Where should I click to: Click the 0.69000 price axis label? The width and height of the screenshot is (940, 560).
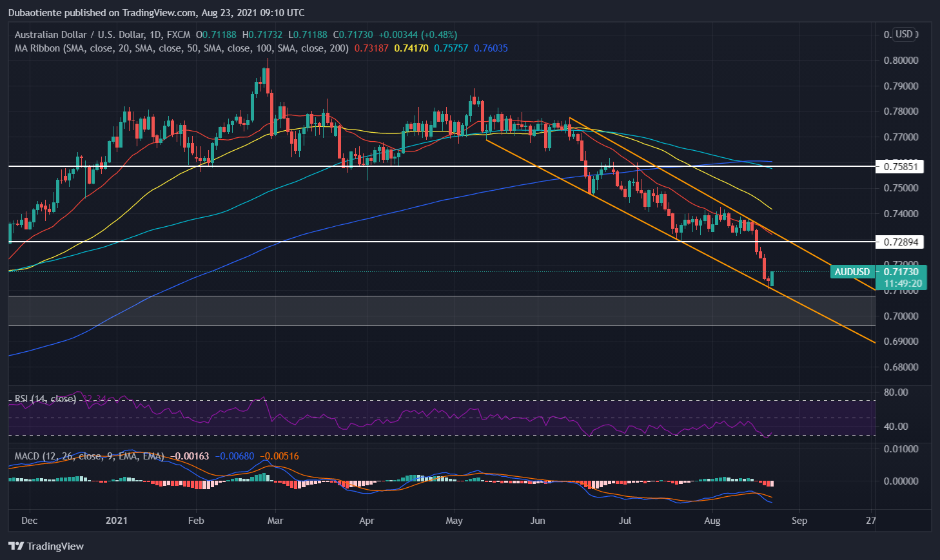pyautogui.click(x=901, y=342)
